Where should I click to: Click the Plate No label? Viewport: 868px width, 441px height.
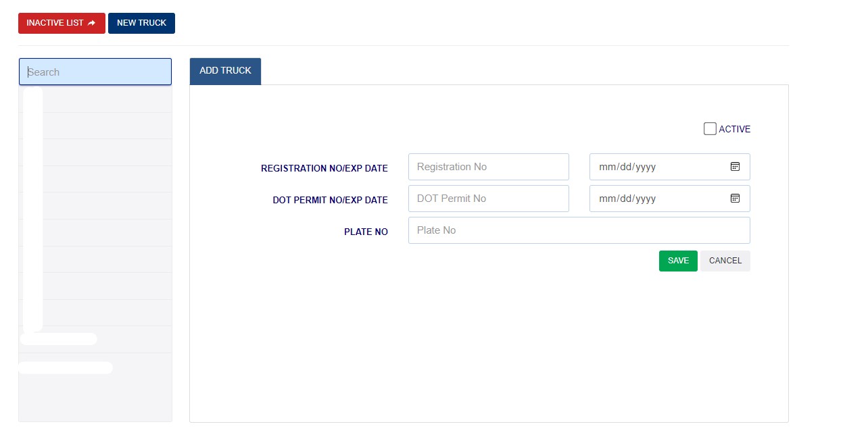tap(366, 232)
